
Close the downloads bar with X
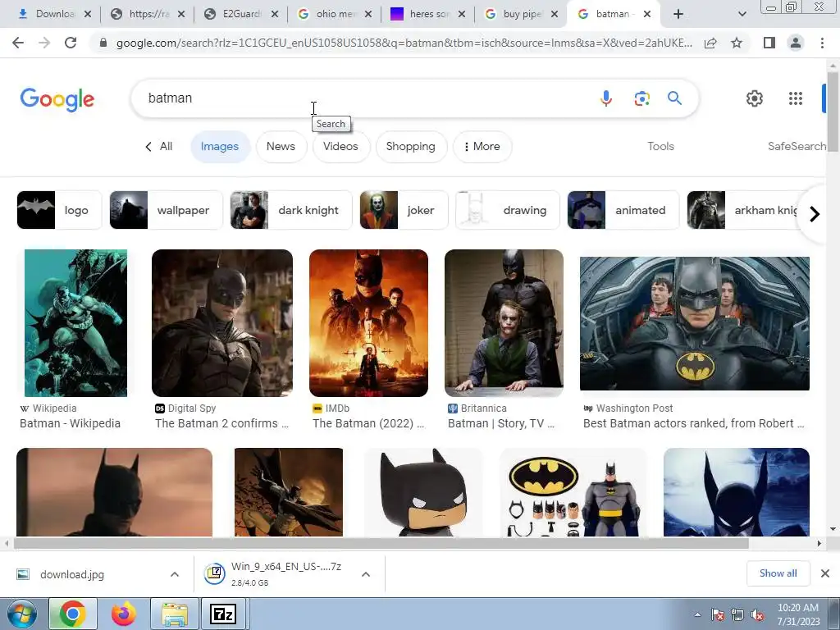coord(825,573)
